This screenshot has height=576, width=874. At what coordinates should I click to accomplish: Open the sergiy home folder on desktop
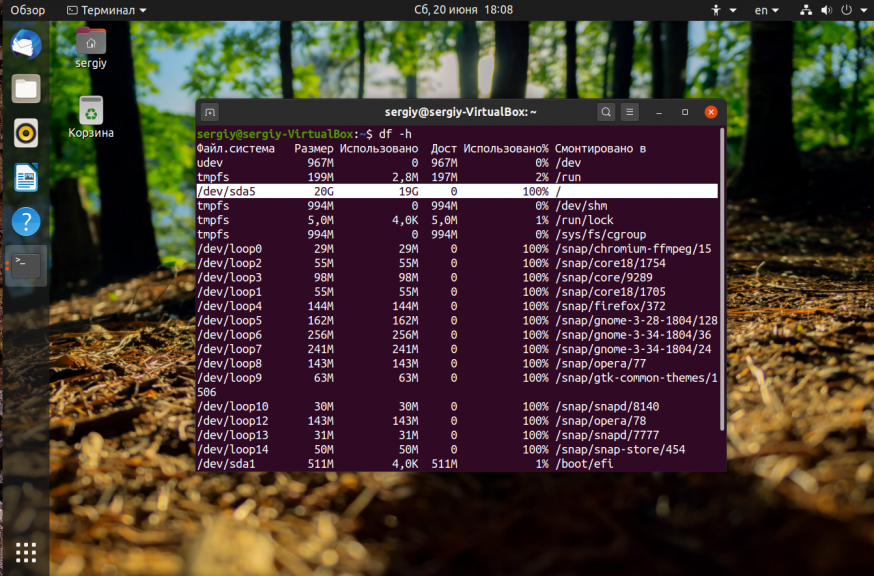pos(90,47)
